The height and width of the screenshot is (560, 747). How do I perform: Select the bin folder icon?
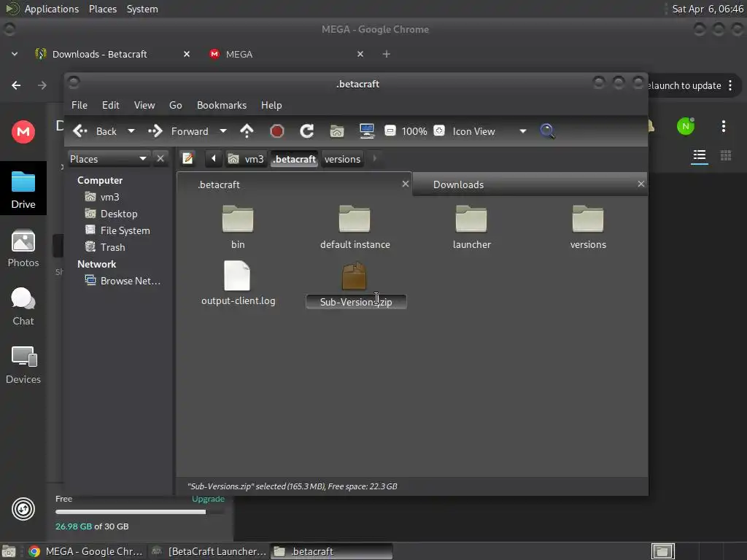pos(238,219)
